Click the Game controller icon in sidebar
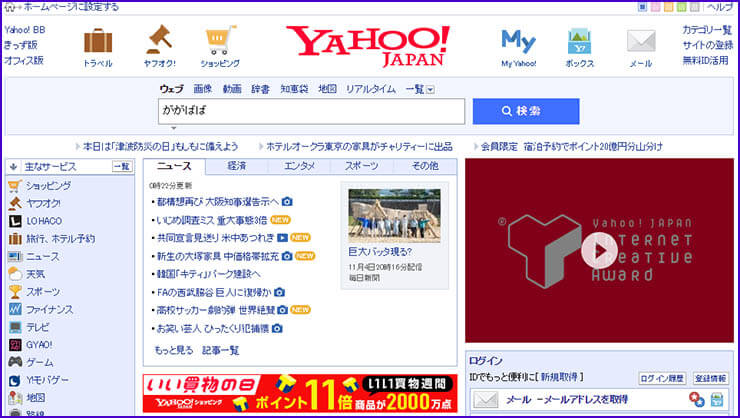Viewport: 740px width, 418px height. pos(15,362)
